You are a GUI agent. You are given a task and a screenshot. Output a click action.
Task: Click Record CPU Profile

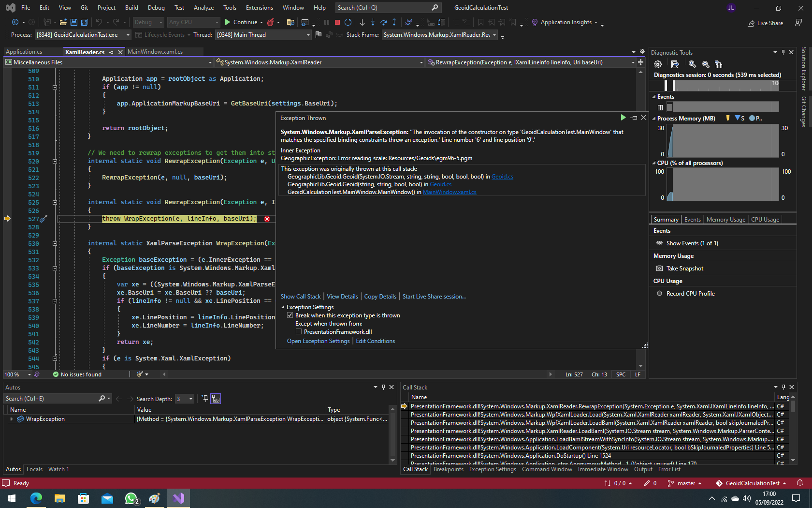685,294
